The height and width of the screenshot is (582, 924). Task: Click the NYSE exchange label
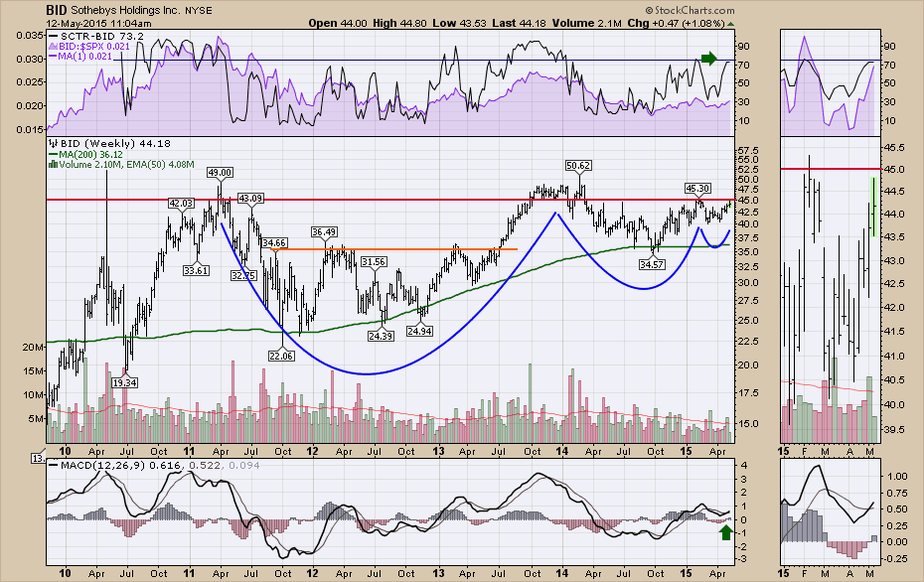click(x=197, y=11)
